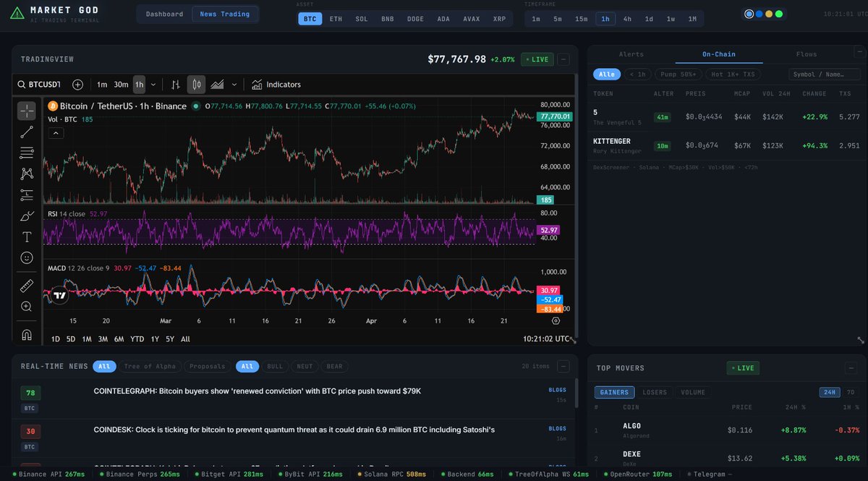Image resolution: width=868 pixels, height=481 pixels.
Task: Switch to the Alerts tab
Action: (x=631, y=54)
